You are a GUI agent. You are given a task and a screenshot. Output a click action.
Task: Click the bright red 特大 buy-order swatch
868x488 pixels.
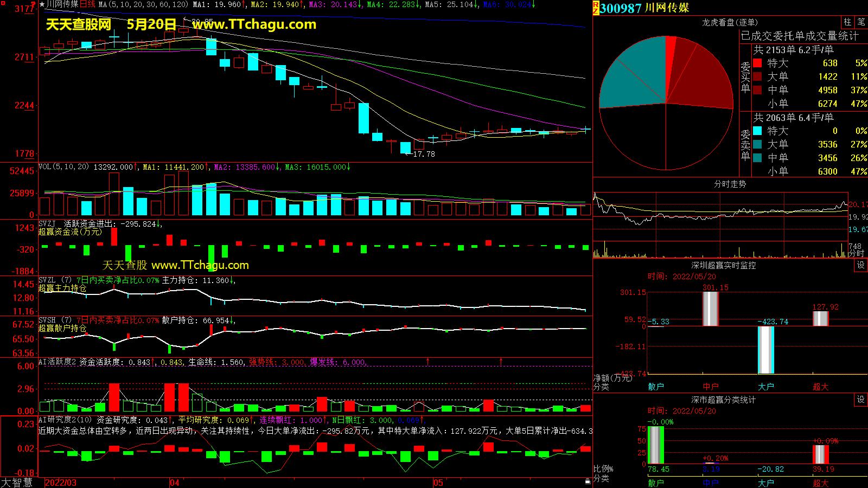(x=757, y=63)
